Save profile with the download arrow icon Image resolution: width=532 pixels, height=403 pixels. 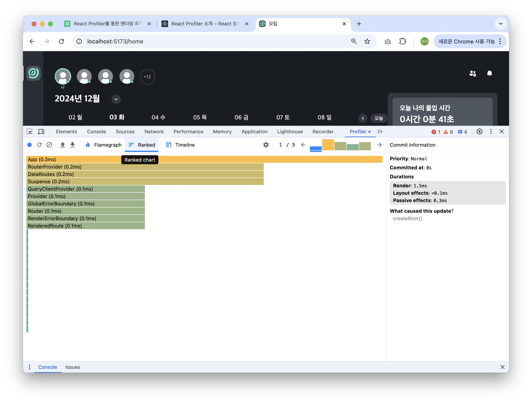coord(72,145)
